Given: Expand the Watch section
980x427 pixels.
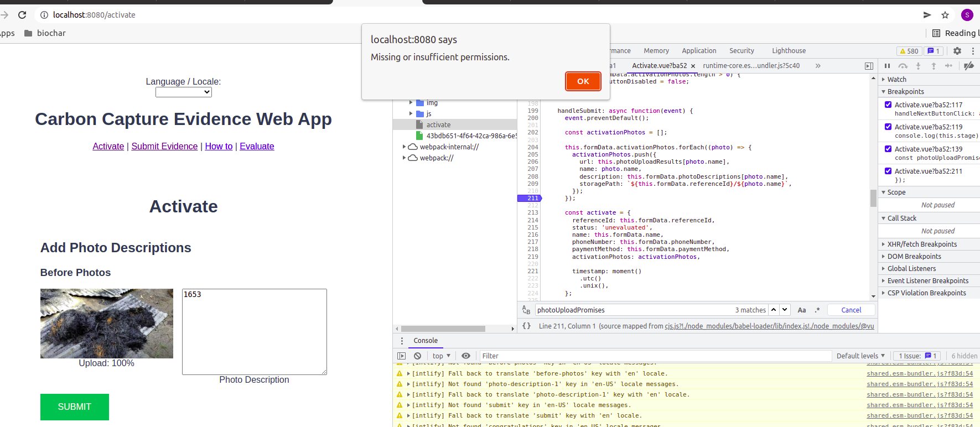Looking at the screenshot, I should (x=896, y=80).
